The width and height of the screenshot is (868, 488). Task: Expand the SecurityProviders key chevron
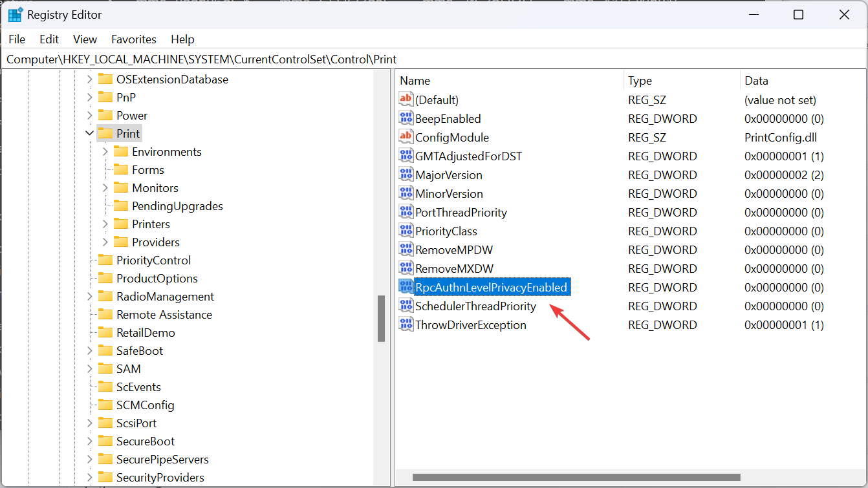[x=90, y=477]
